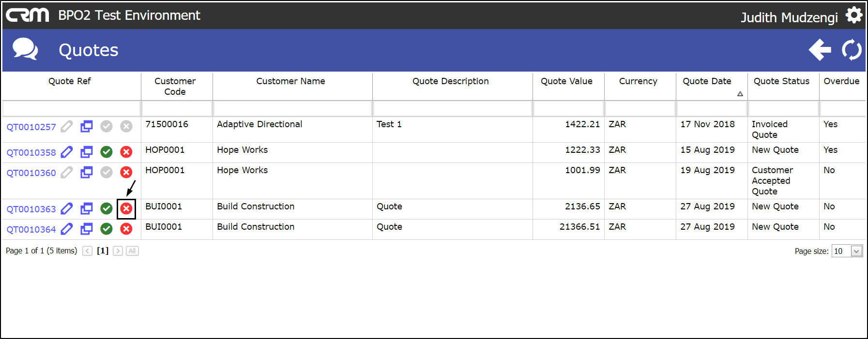This screenshot has height=339, width=868.
Task: Accept quote QT0010364 with green check icon
Action: coord(107,229)
